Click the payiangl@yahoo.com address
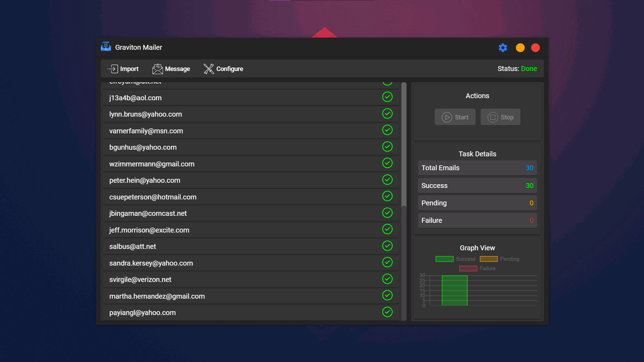The image size is (644, 362). coord(143,312)
